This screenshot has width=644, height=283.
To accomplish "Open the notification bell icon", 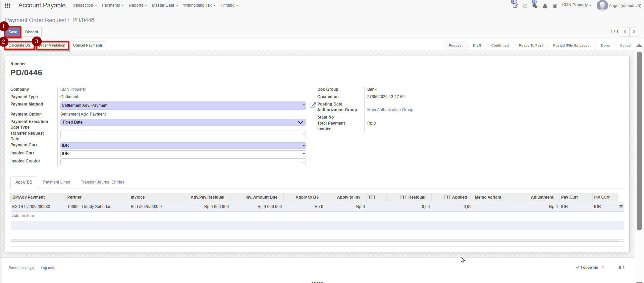I will (545, 6).
